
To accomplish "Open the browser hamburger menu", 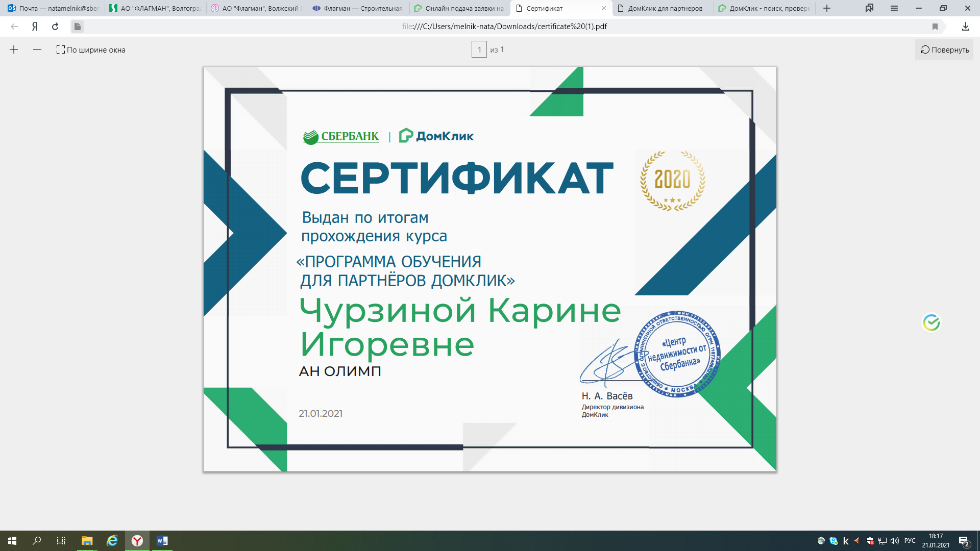I will click(894, 8).
